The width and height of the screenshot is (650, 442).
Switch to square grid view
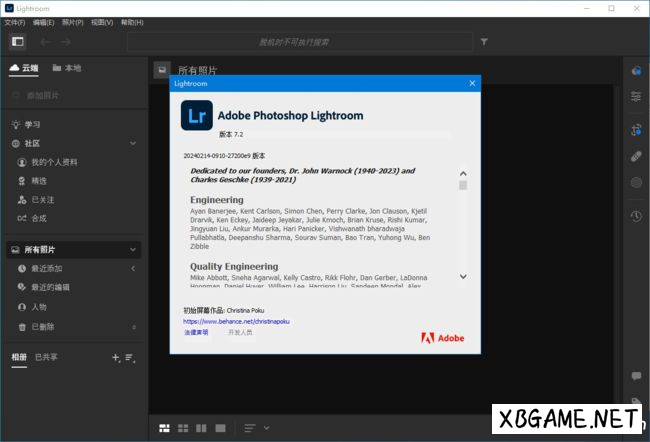click(x=184, y=428)
